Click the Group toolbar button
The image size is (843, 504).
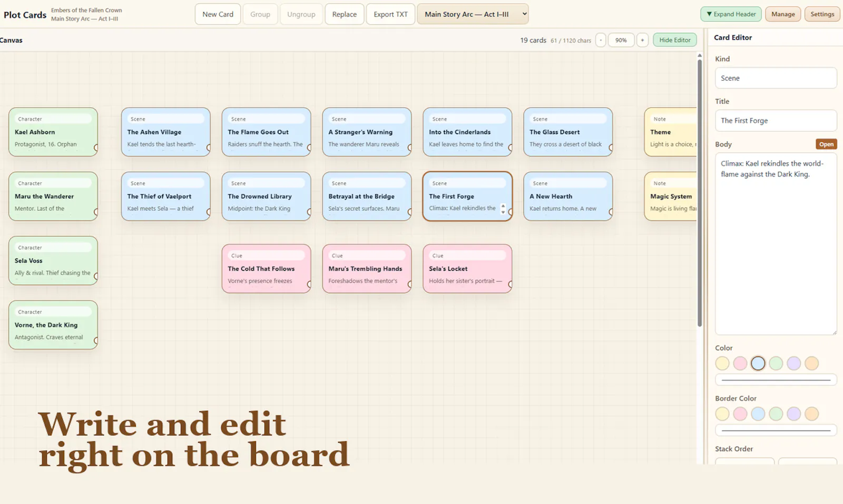(260, 14)
